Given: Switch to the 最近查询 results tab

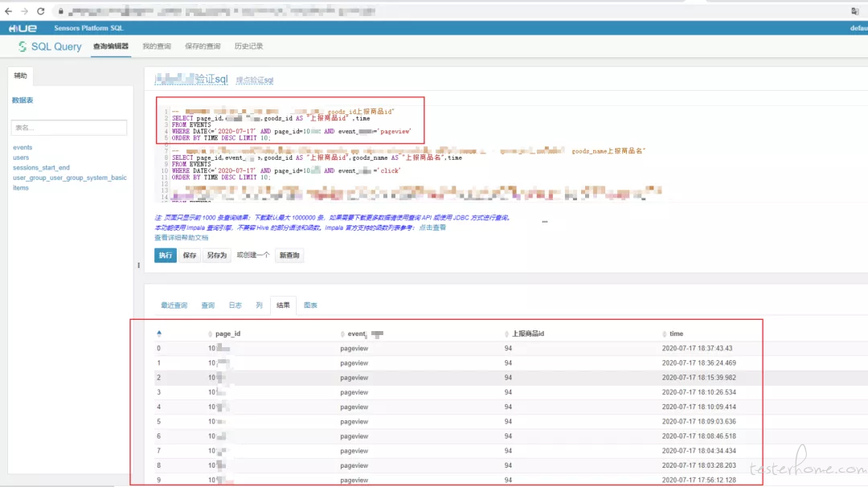Looking at the screenshot, I should click(x=174, y=305).
